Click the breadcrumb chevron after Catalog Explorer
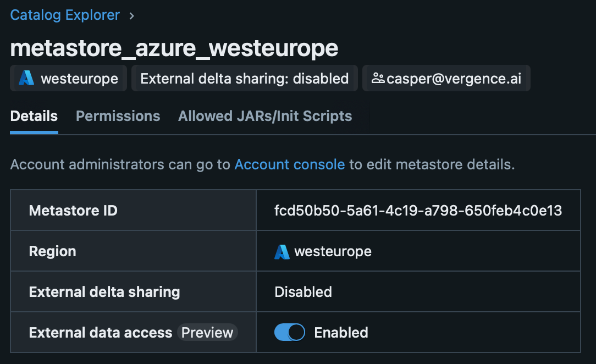Image resolution: width=596 pixels, height=364 pixels. coord(131,15)
